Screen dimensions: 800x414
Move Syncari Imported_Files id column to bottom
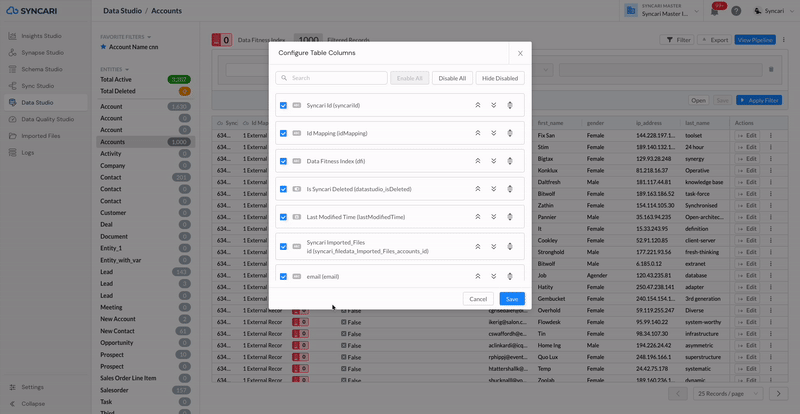point(493,247)
